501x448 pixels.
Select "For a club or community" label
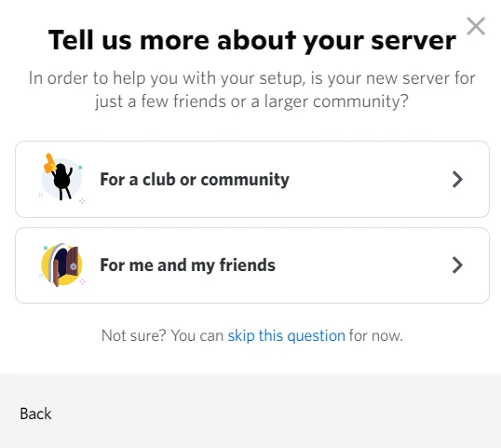[195, 179]
